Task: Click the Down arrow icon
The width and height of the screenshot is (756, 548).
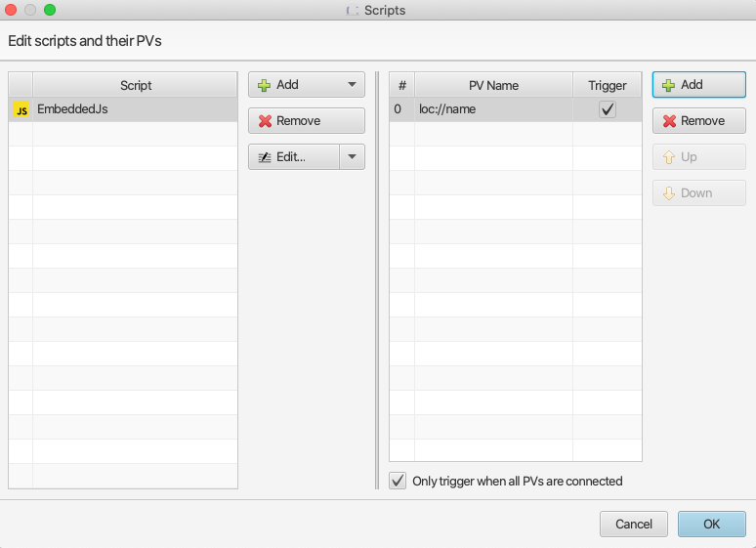Action: tap(668, 193)
